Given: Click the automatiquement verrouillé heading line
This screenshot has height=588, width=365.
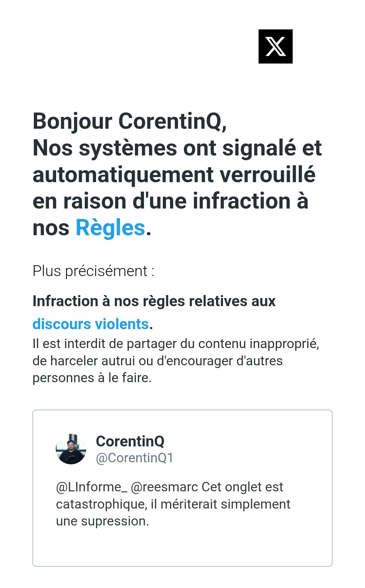Looking at the screenshot, I should pyautogui.click(x=174, y=174).
